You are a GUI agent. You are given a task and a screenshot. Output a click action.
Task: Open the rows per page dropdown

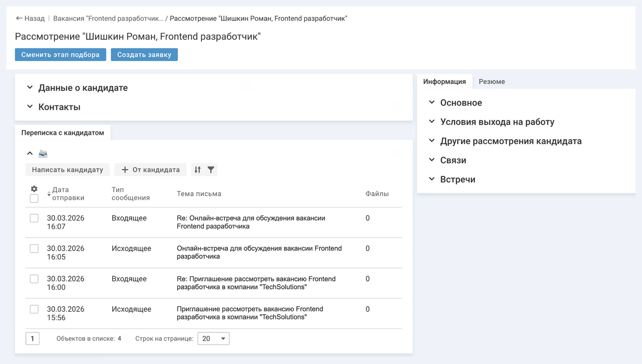tap(213, 339)
